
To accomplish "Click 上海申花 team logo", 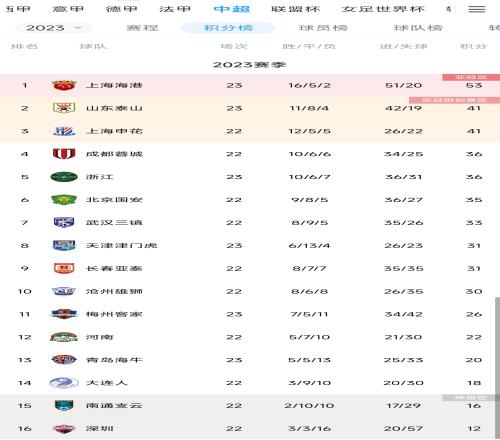I will 64,131.
